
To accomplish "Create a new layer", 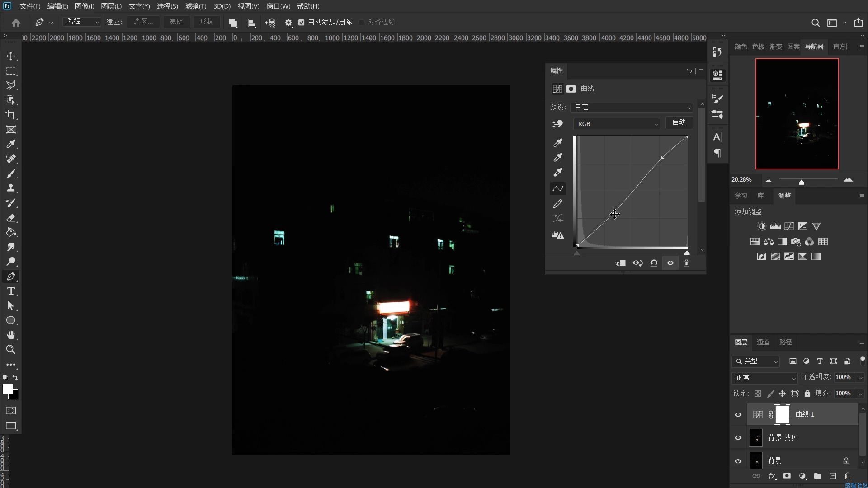I will pyautogui.click(x=833, y=476).
